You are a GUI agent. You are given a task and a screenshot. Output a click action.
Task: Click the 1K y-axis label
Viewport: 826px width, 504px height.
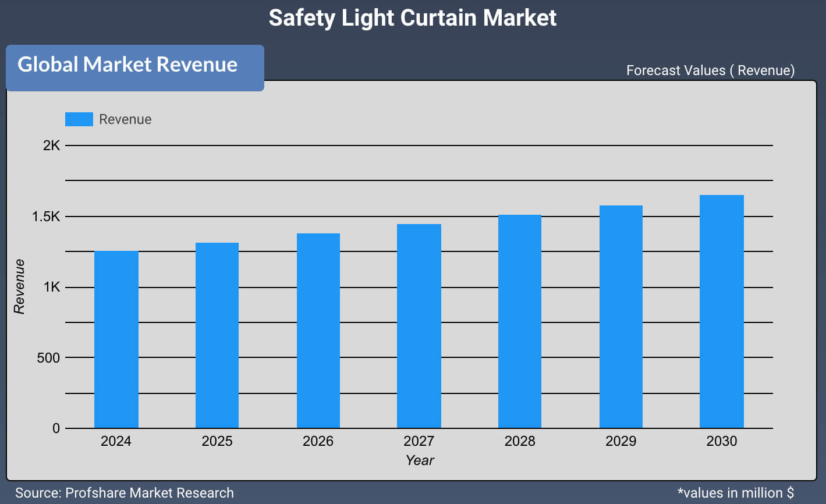point(51,288)
